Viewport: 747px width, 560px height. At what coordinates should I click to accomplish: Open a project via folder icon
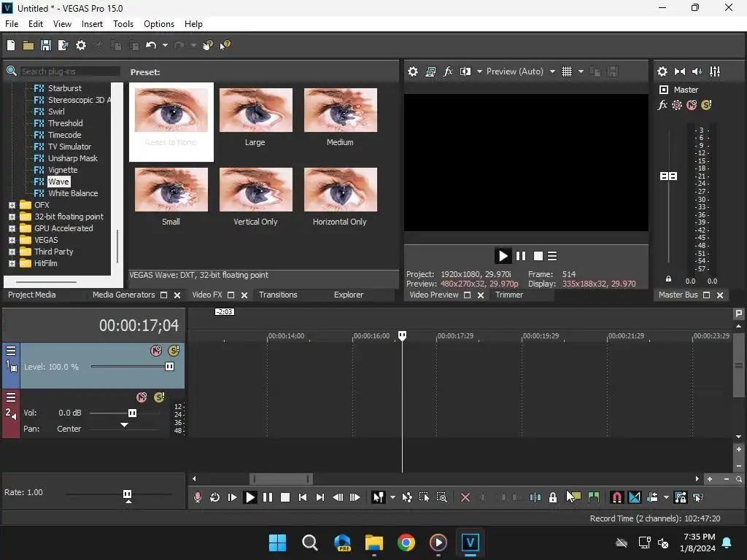pos(28,45)
